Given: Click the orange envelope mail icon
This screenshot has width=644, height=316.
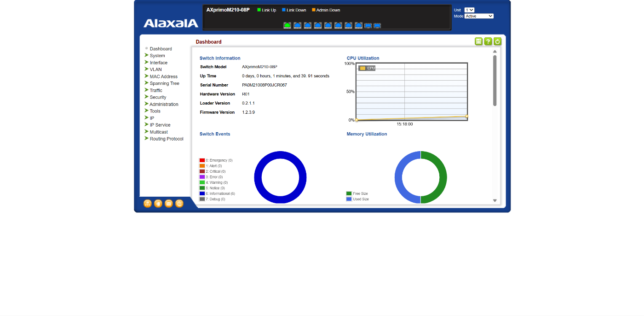Looking at the screenshot, I should [x=169, y=203].
